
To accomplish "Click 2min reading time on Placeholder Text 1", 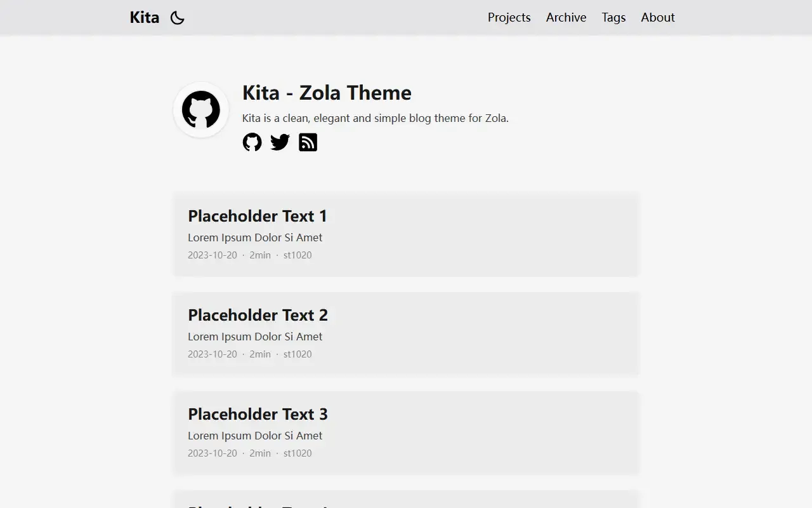I will tap(260, 255).
